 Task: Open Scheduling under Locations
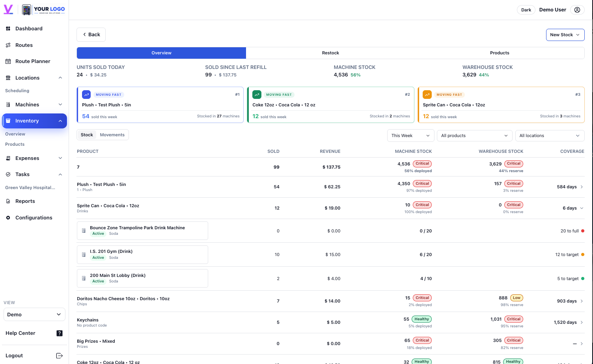[x=17, y=91]
